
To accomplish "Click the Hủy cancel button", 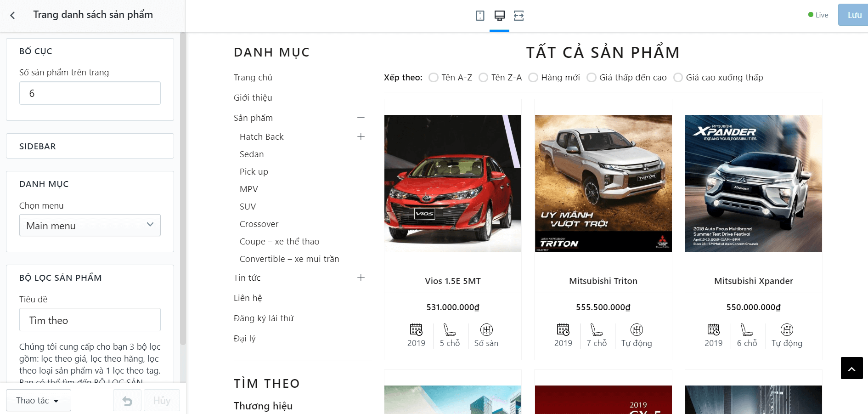I will 162,401.
